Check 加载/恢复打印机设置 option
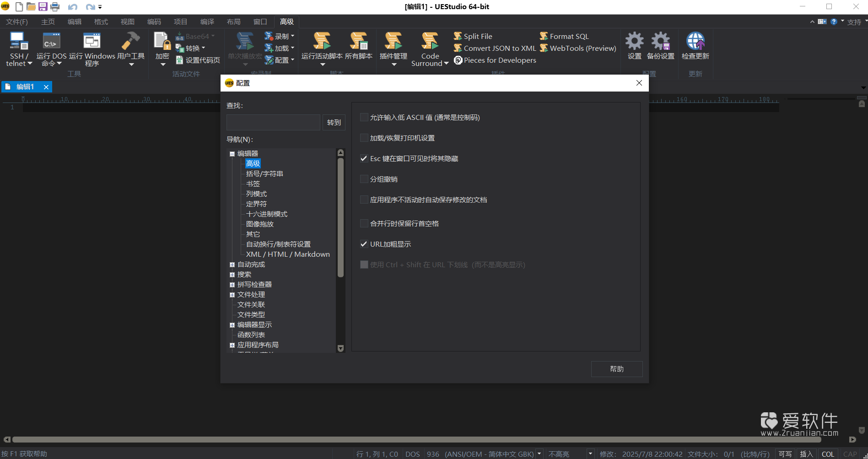Screen dimensions: 868x459 coord(364,138)
